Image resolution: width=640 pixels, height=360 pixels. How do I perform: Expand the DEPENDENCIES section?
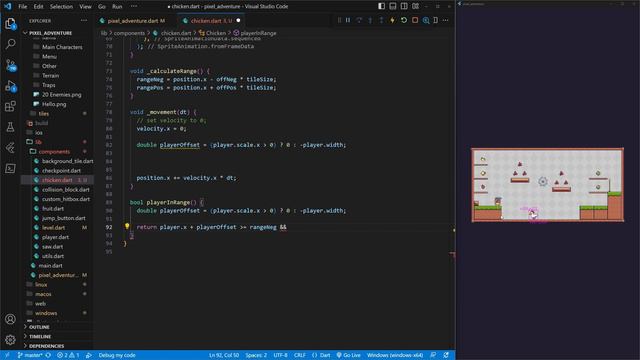pyautogui.click(x=46, y=346)
